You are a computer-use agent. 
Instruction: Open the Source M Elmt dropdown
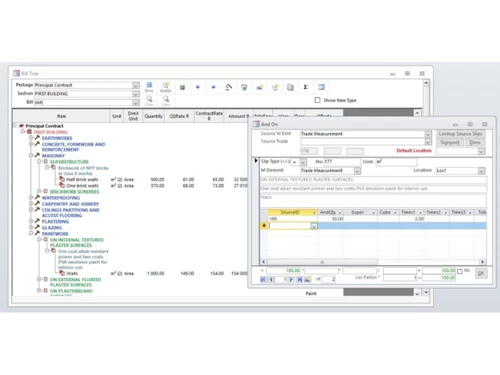click(x=428, y=134)
